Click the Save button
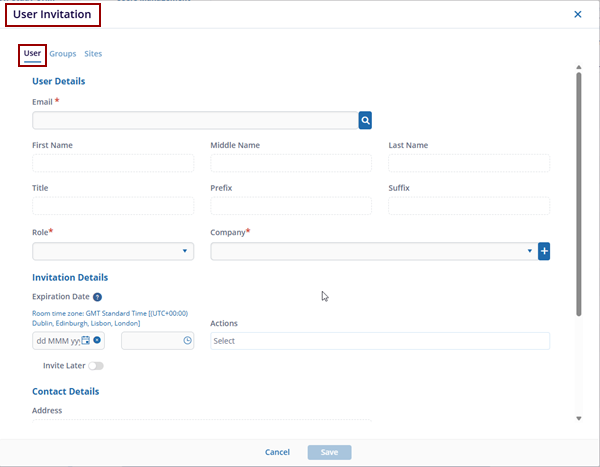The height and width of the screenshot is (467, 600). (329, 452)
